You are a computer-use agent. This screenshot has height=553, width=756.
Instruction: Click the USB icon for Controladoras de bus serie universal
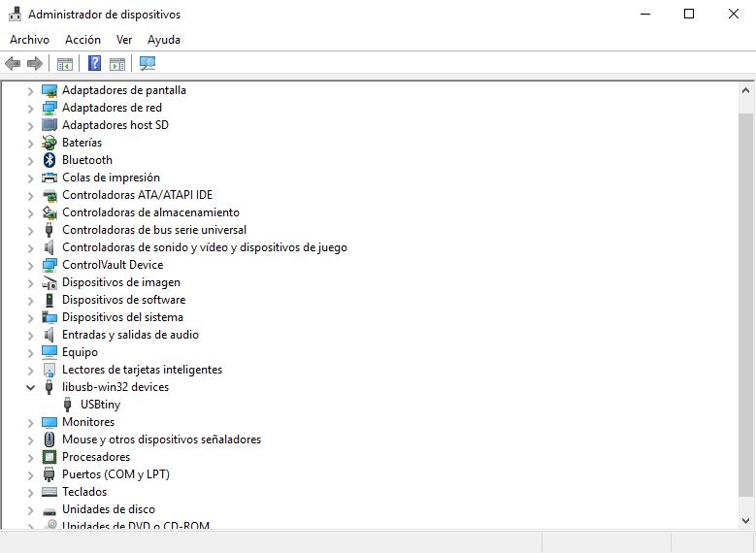49,230
